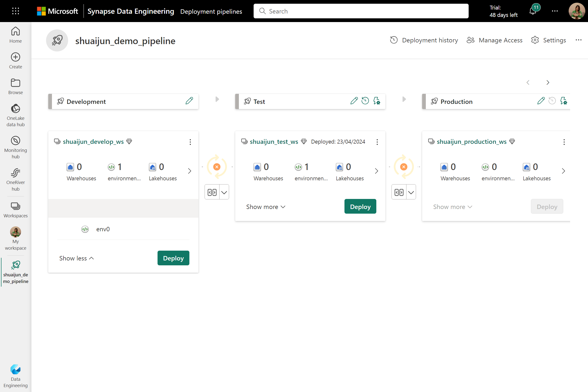Click Deployment pipelines breadcrumb
This screenshot has height=392, width=588.
tap(211, 12)
